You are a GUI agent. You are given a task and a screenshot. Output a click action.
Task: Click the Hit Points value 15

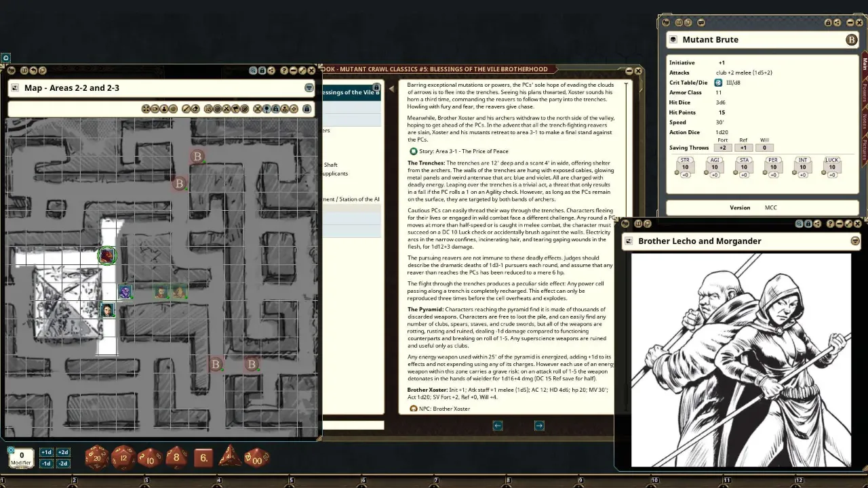pos(722,113)
